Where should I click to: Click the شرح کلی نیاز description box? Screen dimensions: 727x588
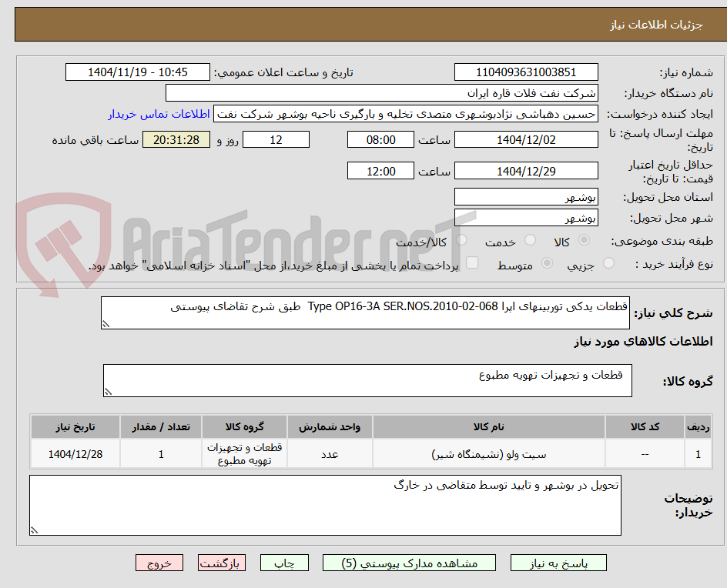point(365,313)
